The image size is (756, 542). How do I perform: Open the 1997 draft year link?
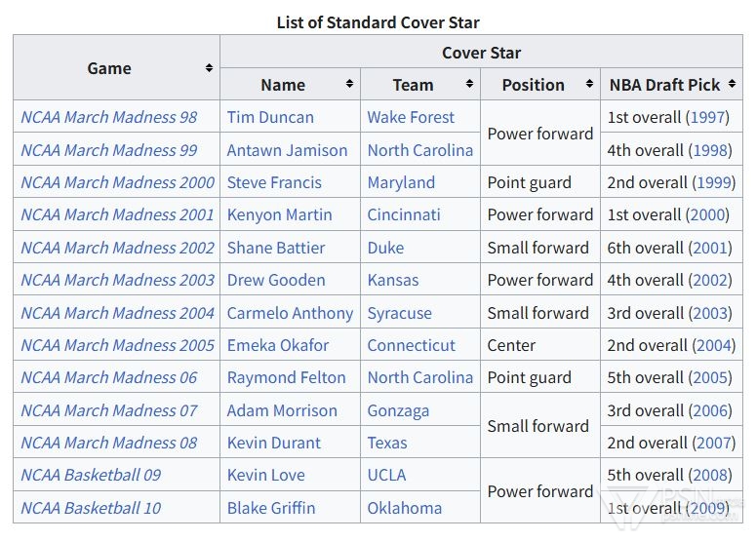707,117
